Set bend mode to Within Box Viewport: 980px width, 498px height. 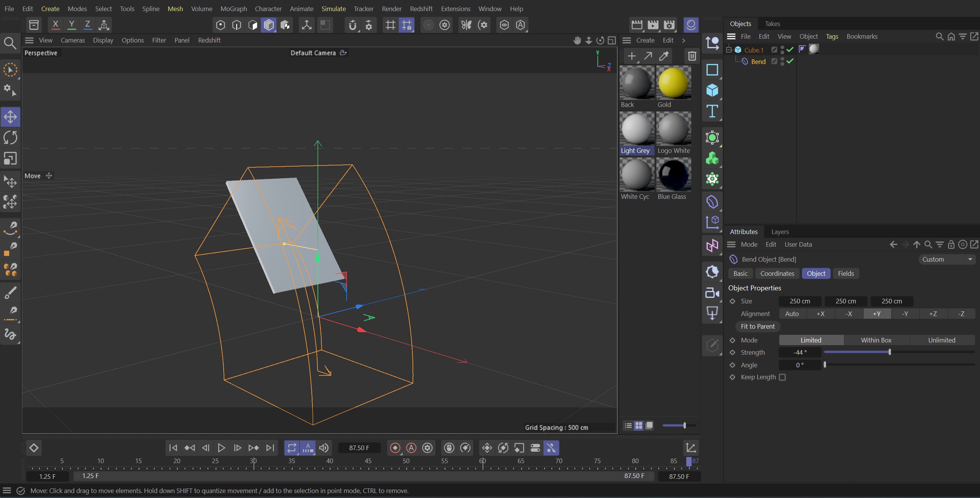876,340
